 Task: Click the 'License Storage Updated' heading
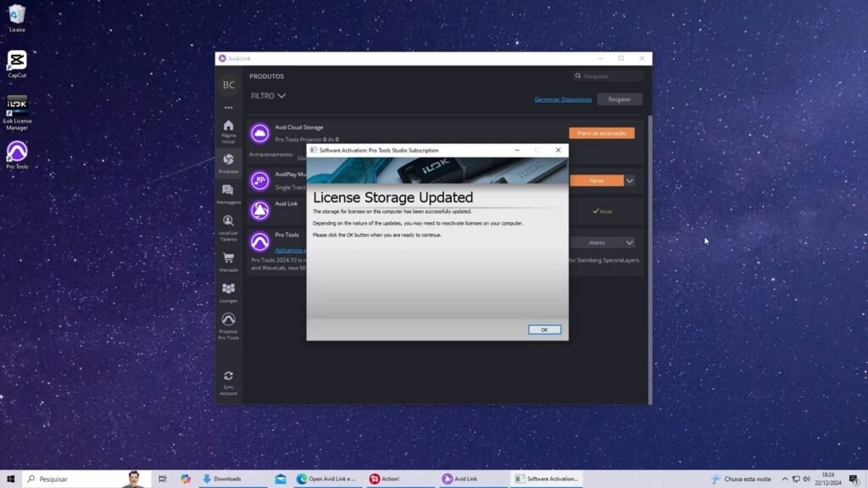point(393,197)
